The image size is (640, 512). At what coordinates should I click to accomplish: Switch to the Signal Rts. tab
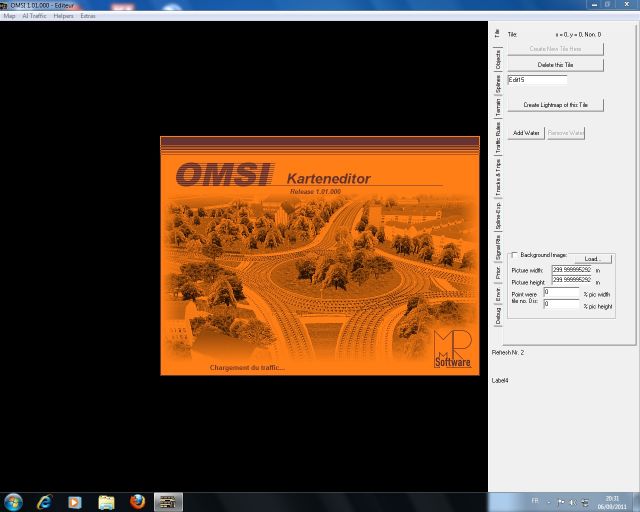pos(498,247)
